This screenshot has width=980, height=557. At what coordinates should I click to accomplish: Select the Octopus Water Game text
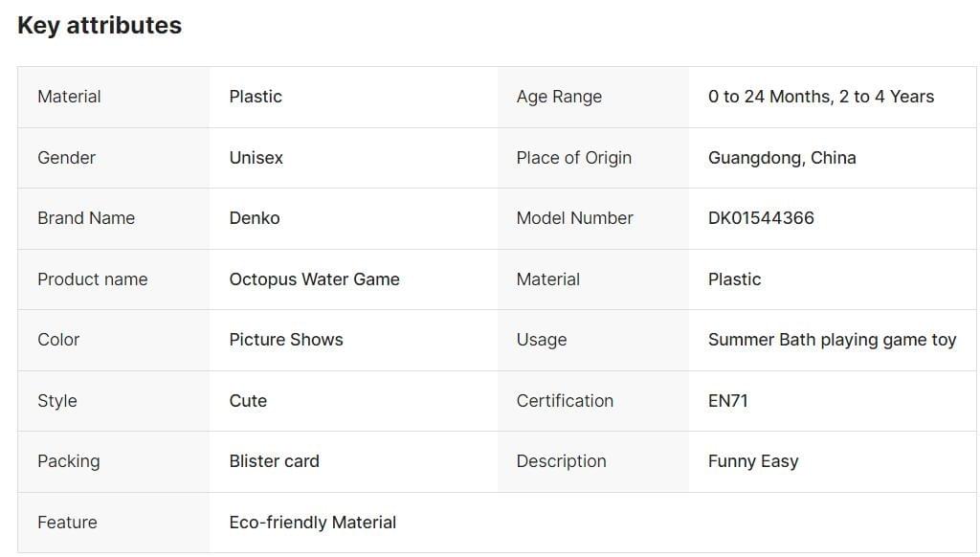[x=314, y=279]
